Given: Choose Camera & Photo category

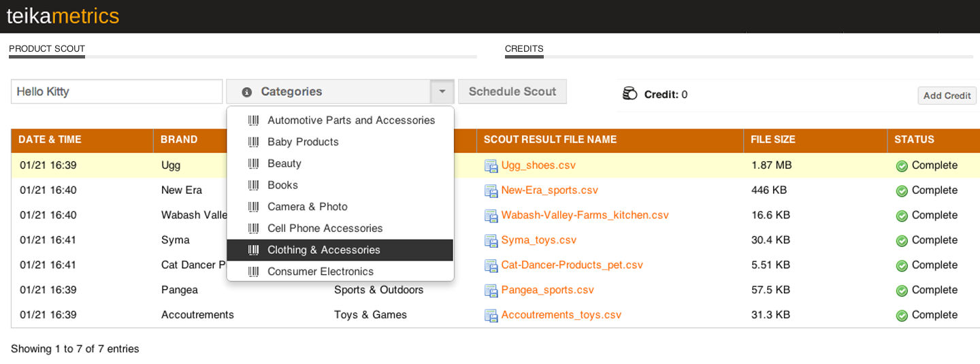Looking at the screenshot, I should [340, 207].
